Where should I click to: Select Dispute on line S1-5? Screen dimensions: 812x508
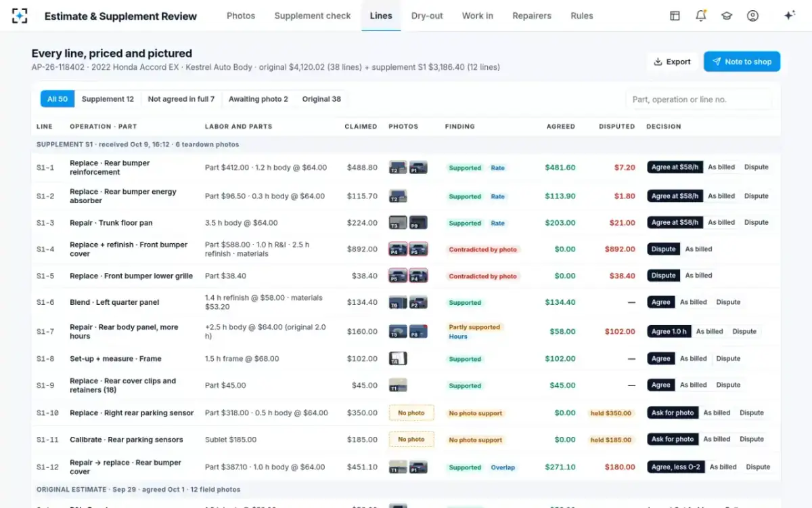[x=663, y=275]
